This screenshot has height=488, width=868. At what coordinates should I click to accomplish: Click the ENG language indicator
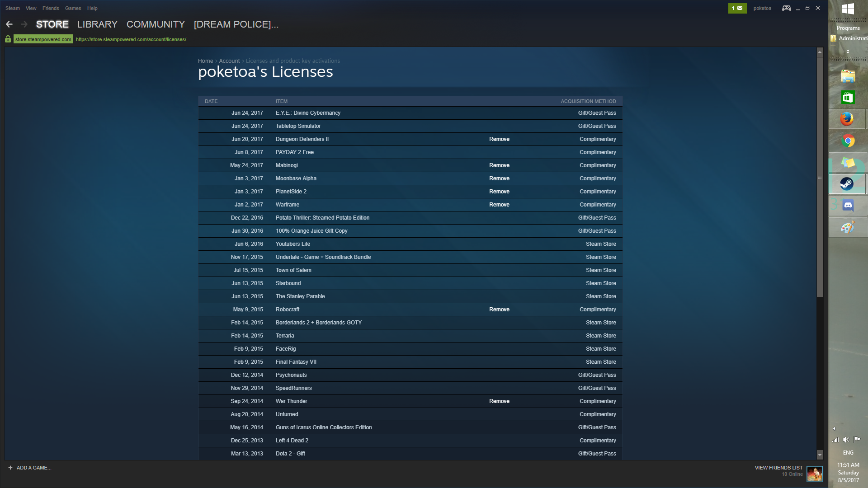click(x=848, y=453)
